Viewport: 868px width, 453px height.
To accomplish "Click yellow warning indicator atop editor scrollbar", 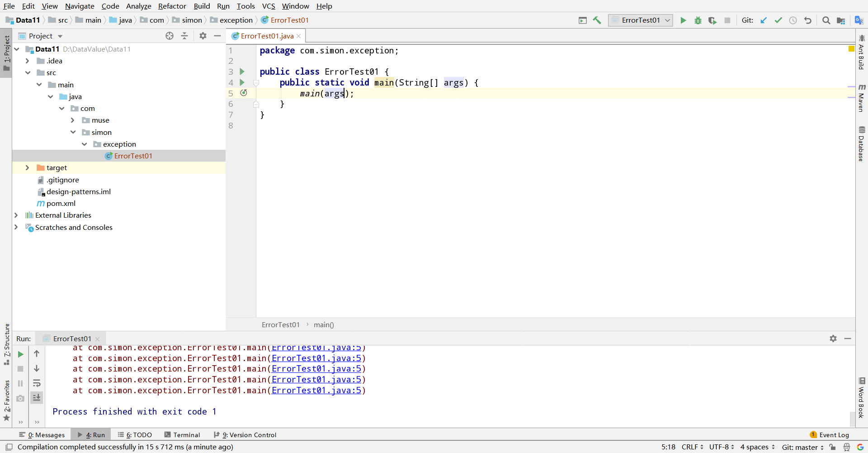I will pos(851,48).
